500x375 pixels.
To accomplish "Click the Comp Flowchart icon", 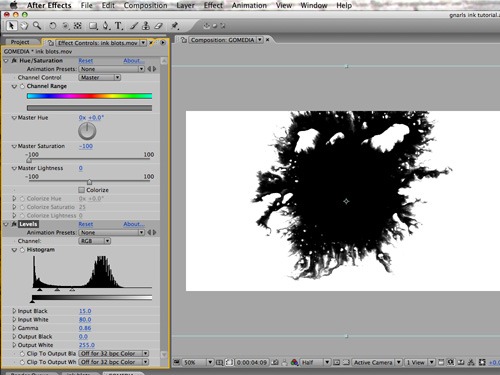I will (x=471, y=362).
